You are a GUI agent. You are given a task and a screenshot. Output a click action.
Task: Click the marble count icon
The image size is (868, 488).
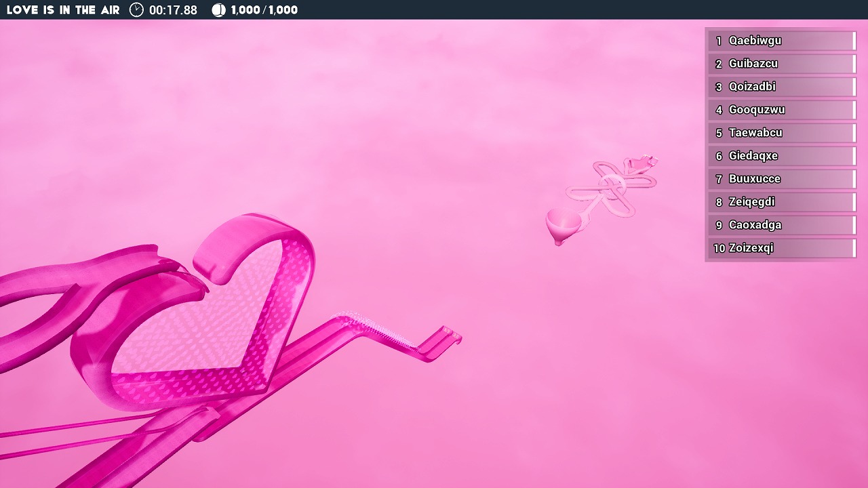pyautogui.click(x=218, y=9)
